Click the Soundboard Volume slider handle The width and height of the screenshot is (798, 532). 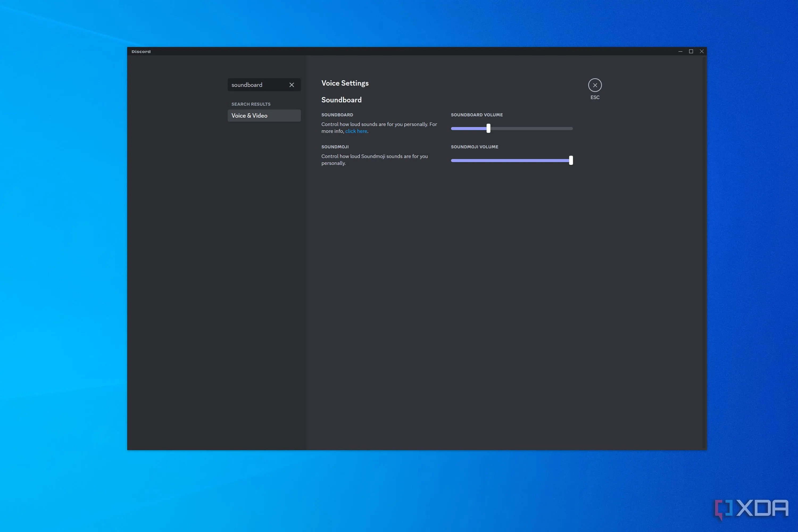[x=488, y=128]
